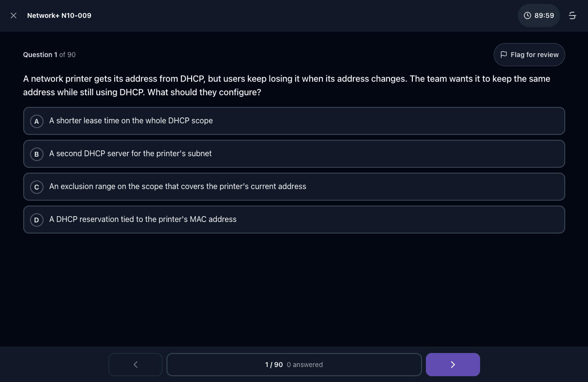Select answer B second DHCP server
Screen dimensions: 588x382
(294, 154)
